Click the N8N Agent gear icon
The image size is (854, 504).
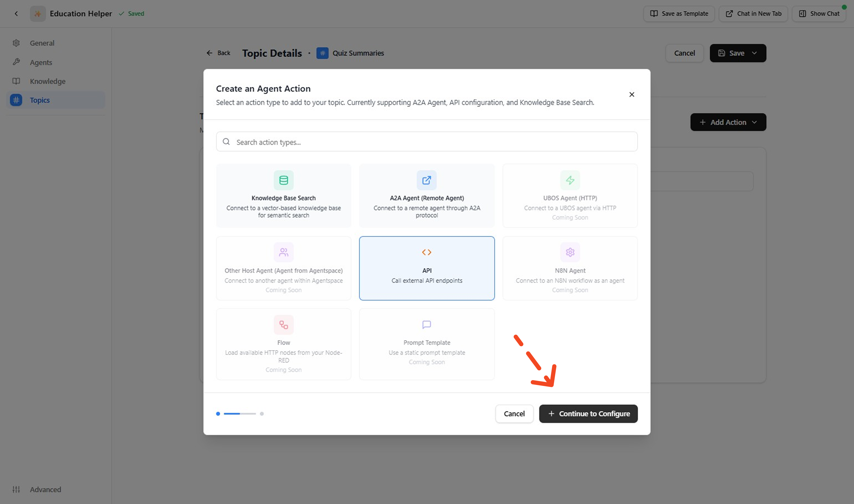click(x=570, y=252)
